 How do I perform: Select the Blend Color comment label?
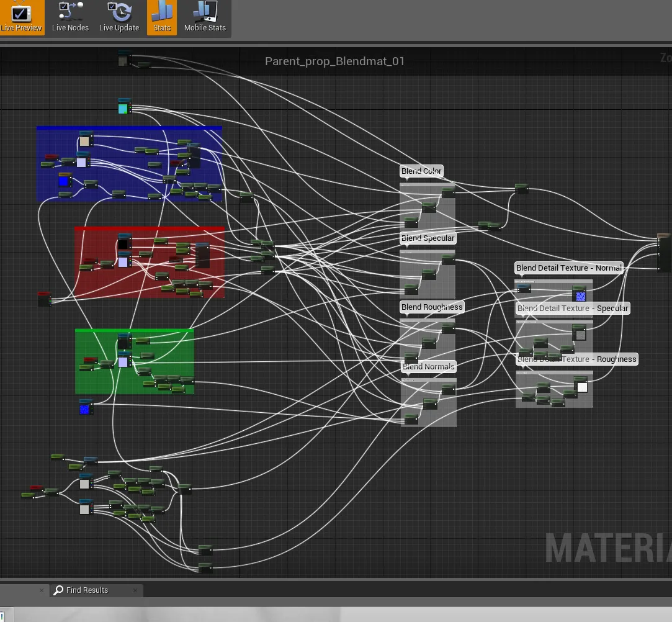coord(421,171)
